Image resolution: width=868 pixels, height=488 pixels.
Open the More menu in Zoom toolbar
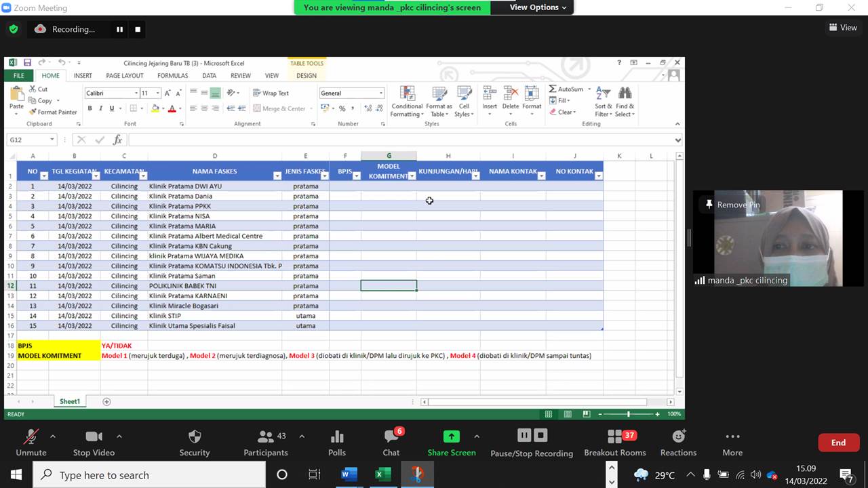point(732,442)
